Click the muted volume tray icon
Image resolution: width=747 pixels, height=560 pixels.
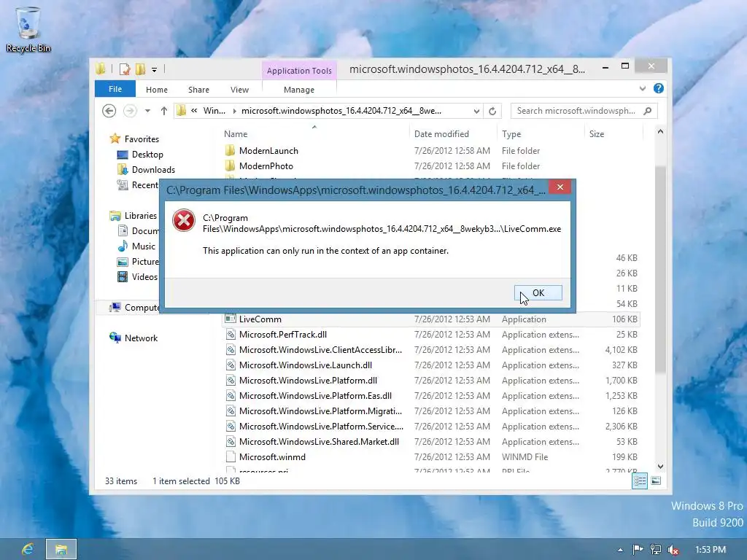pyautogui.click(x=673, y=550)
